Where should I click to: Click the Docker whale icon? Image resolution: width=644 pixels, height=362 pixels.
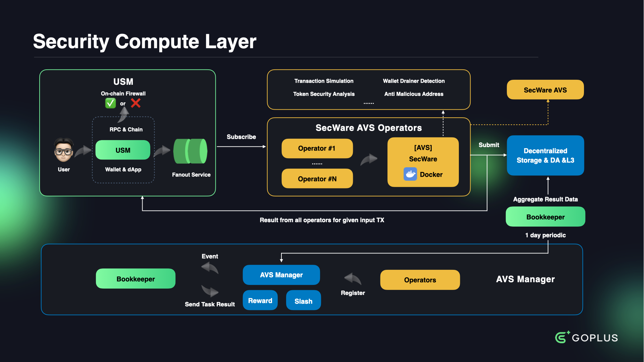pyautogui.click(x=410, y=174)
